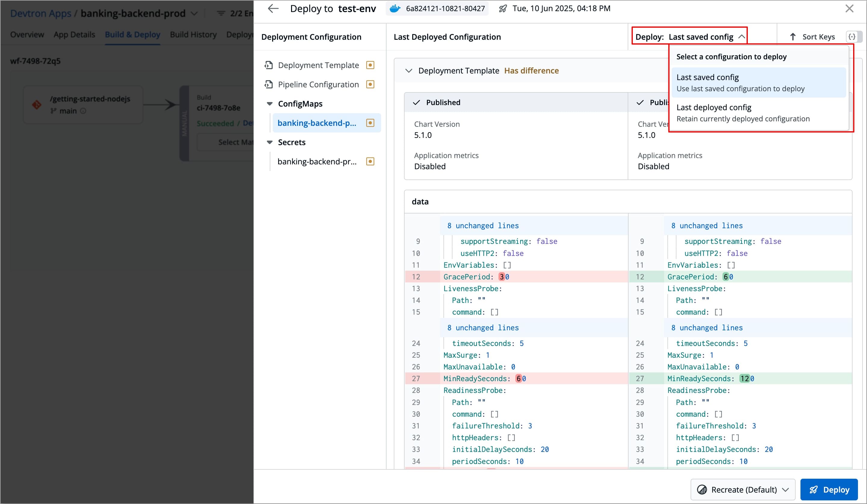This screenshot has height=504, width=867.
Task: Click modified indicator beside Secrets banking-backend item
Action: (370, 162)
